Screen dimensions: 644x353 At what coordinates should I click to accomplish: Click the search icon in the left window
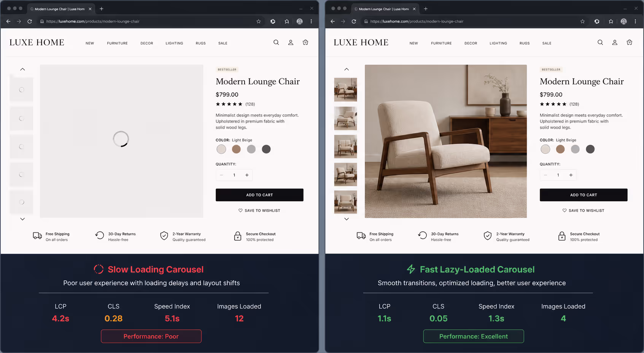276,43
